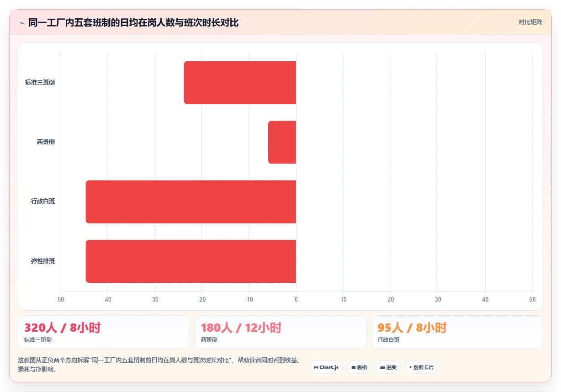The height and width of the screenshot is (392, 561).
Task: Click the chart title heading text
Action: click(x=133, y=22)
